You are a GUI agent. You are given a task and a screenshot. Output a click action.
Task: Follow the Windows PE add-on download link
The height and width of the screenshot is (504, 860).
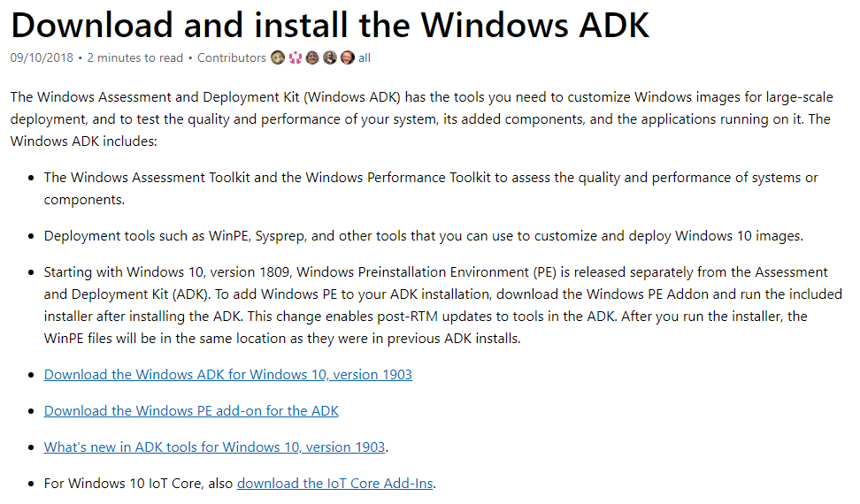pyautogui.click(x=191, y=411)
